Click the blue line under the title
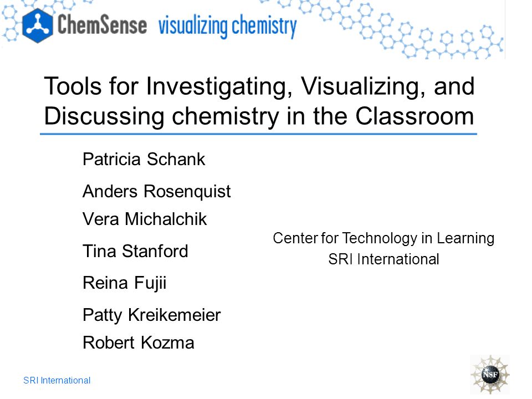 [259, 134]
